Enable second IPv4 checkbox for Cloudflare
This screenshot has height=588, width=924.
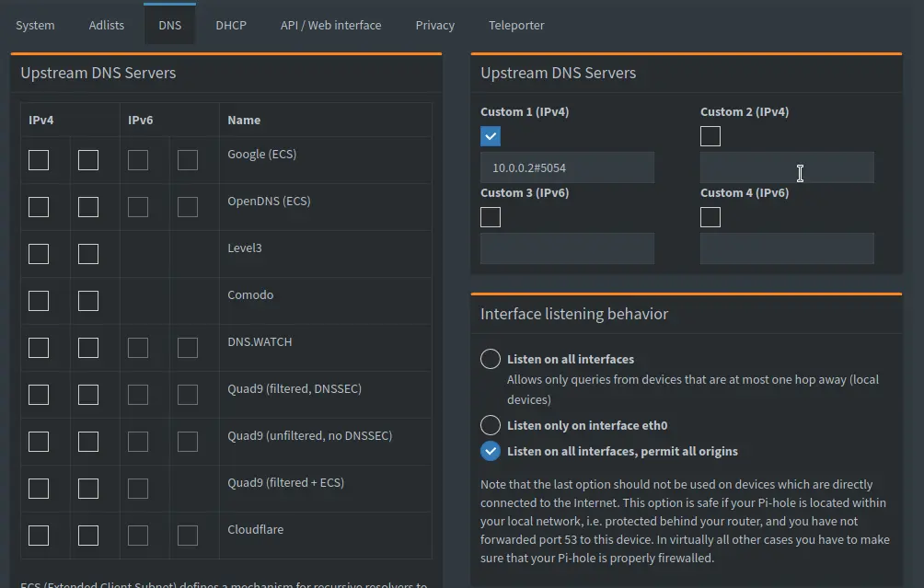pos(88,536)
